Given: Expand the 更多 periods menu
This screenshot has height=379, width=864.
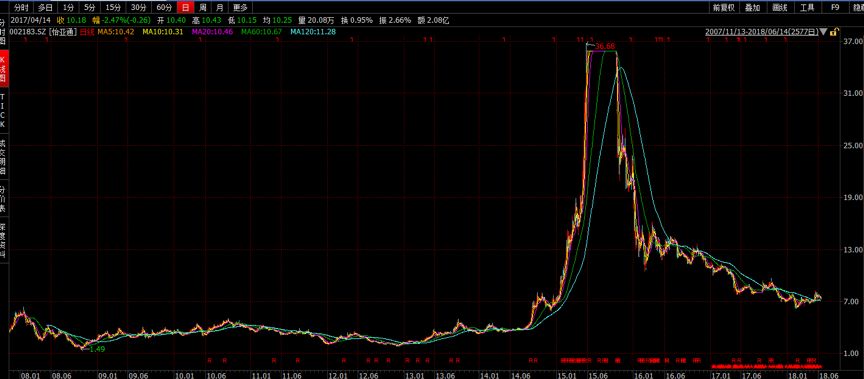Looking at the screenshot, I should 240,7.
